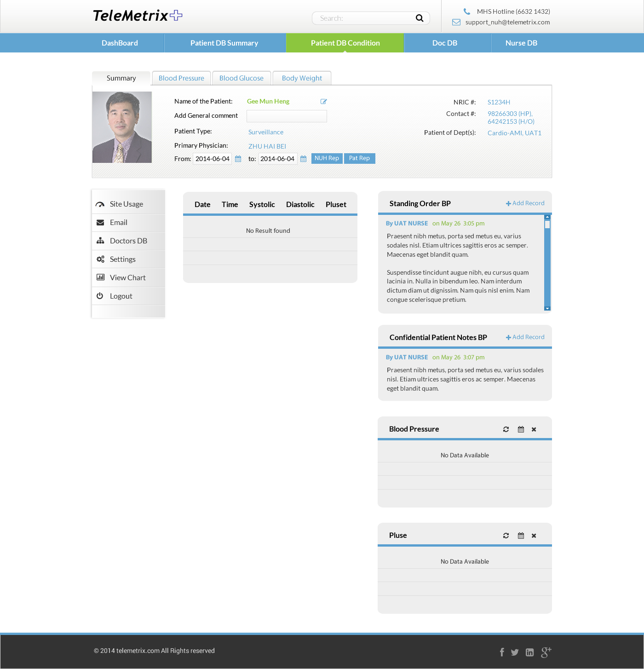The height and width of the screenshot is (669, 644).
Task: Click the edit patient name icon
Action: click(324, 102)
